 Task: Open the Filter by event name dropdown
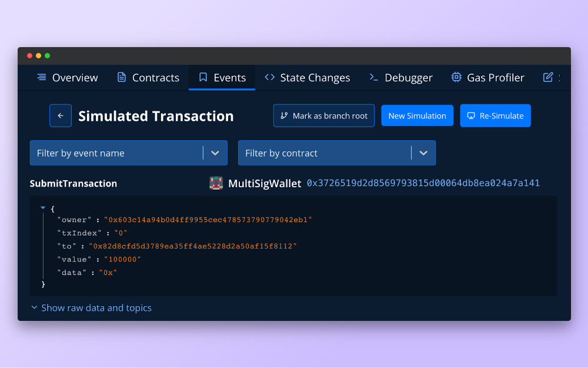(129, 153)
